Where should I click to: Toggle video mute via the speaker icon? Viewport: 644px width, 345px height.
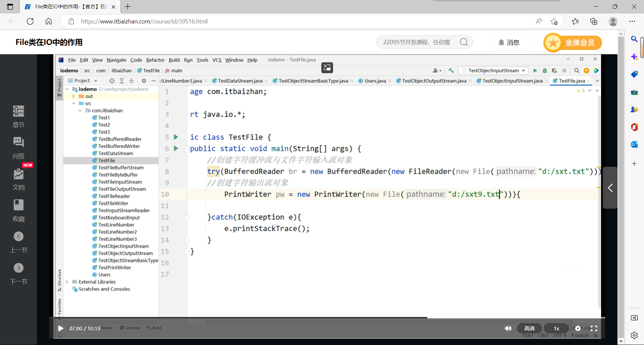tap(508, 328)
